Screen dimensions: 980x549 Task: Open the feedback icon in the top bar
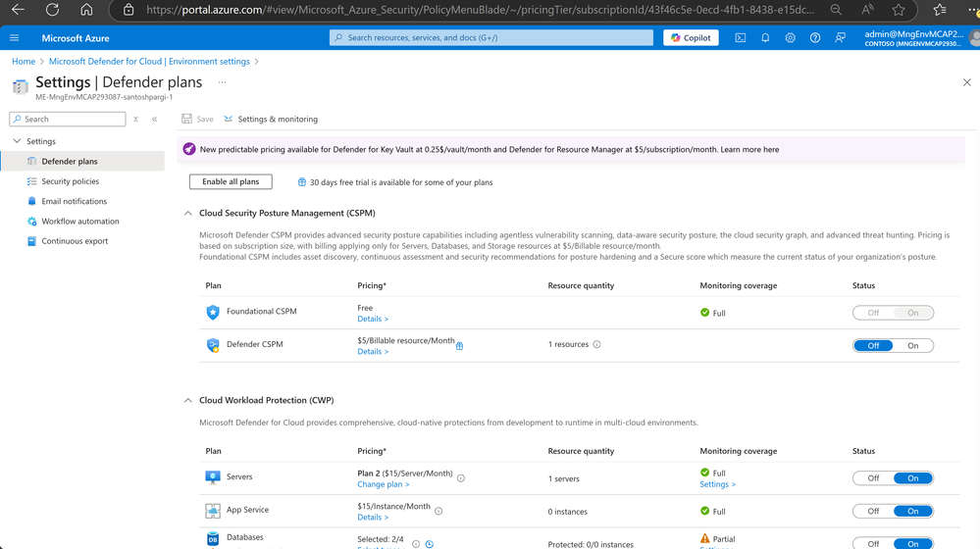[x=840, y=38]
